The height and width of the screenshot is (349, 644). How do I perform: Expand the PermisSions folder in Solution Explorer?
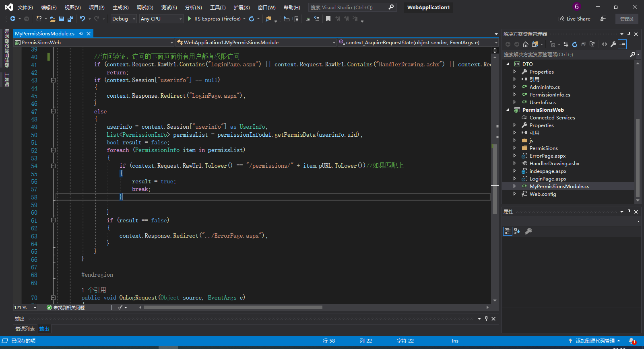tap(514, 148)
